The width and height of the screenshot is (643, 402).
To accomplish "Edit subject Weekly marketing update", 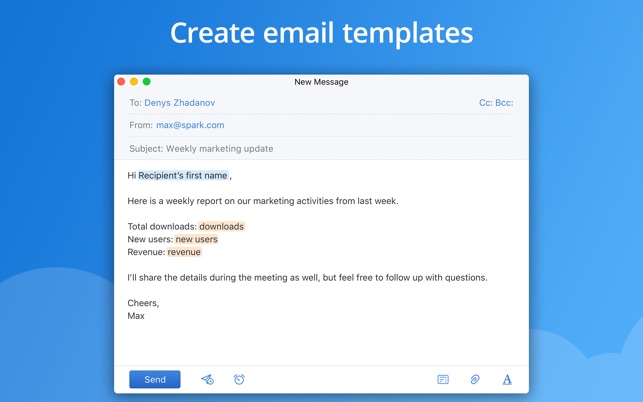I will coord(219,148).
